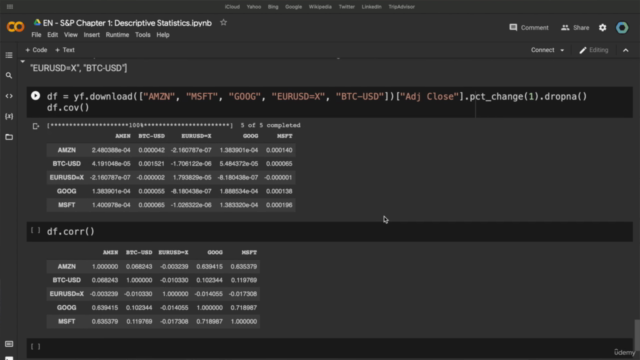
Task: Click the notebook vertical scrollbar thumb
Action: [x=637, y=334]
